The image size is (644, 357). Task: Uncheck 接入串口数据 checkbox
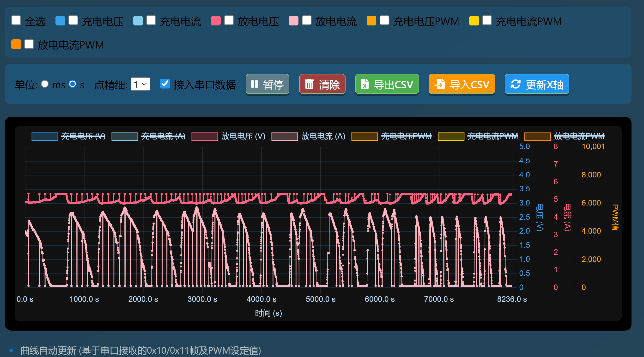[165, 84]
